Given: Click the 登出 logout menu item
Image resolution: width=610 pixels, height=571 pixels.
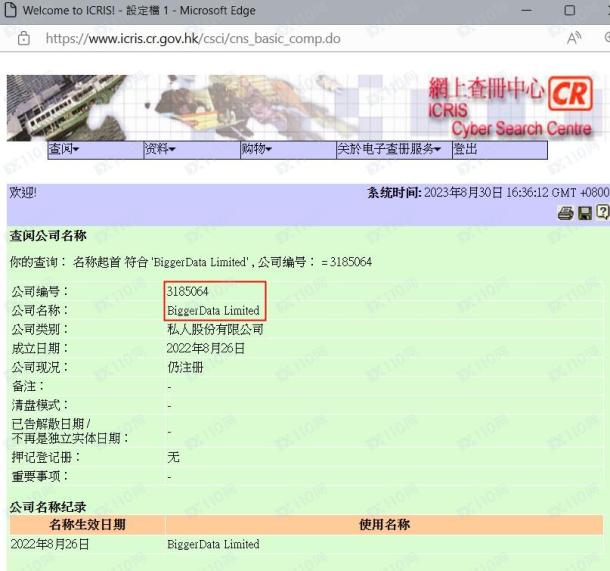Looking at the screenshot, I should click(500, 149).
